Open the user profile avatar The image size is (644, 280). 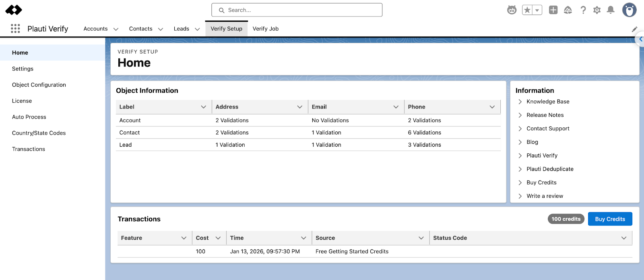click(629, 10)
